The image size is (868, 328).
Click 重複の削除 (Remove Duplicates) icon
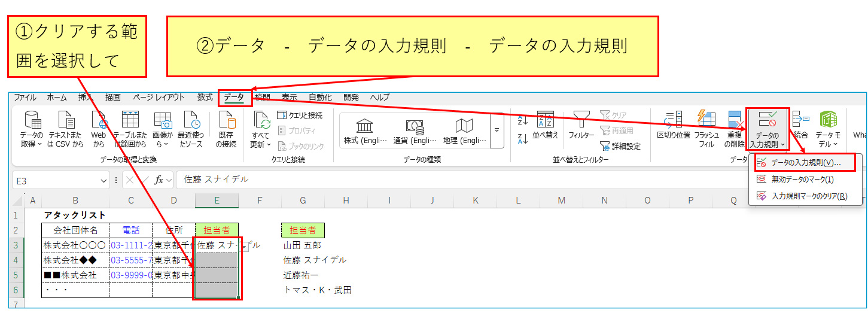pos(735,120)
